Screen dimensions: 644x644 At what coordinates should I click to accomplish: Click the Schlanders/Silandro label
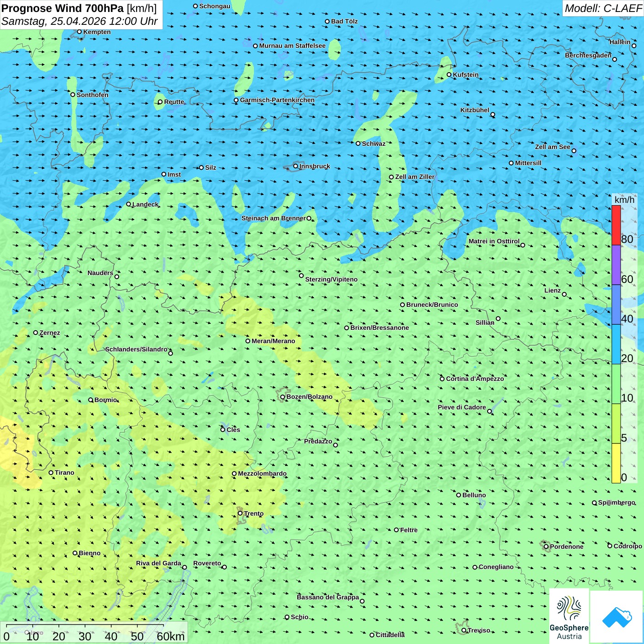tap(136, 349)
